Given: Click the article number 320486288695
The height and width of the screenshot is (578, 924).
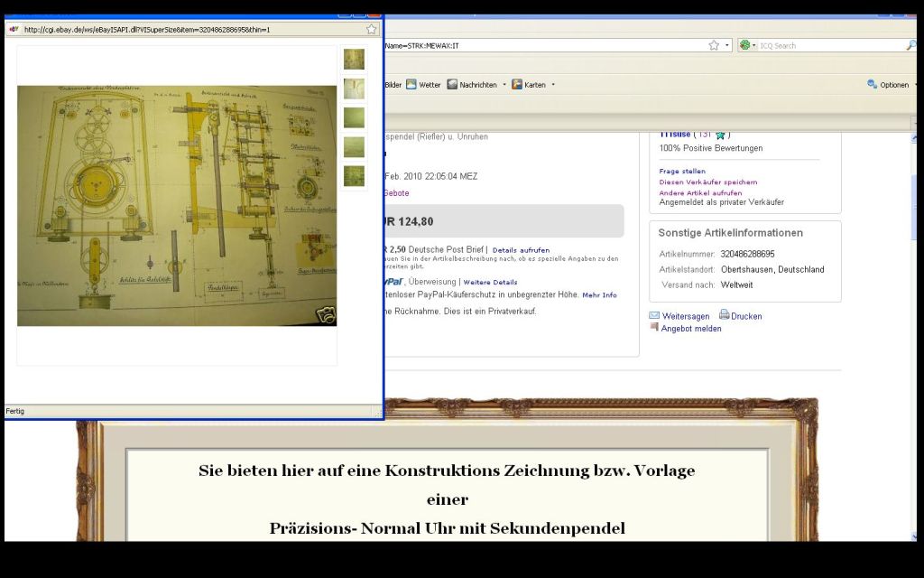Looking at the screenshot, I should [747, 254].
